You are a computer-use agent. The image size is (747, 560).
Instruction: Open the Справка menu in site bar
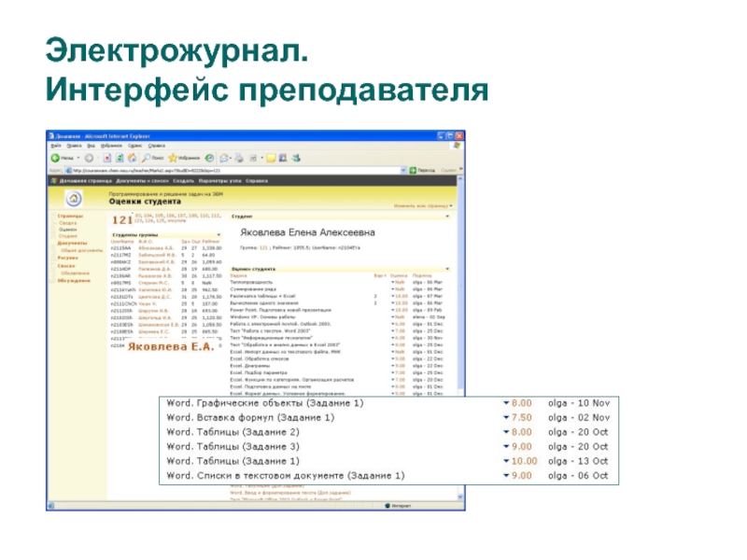coord(257,180)
